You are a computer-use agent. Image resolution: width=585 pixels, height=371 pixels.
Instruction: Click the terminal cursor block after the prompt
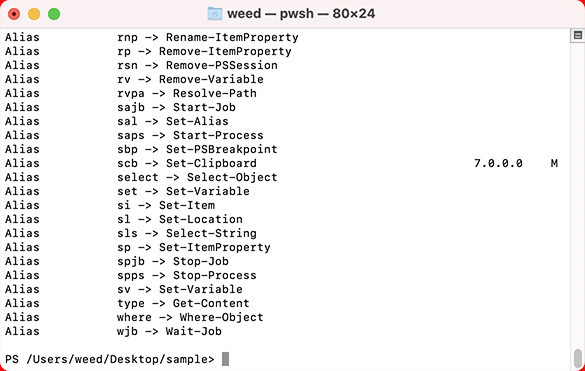[225, 359]
